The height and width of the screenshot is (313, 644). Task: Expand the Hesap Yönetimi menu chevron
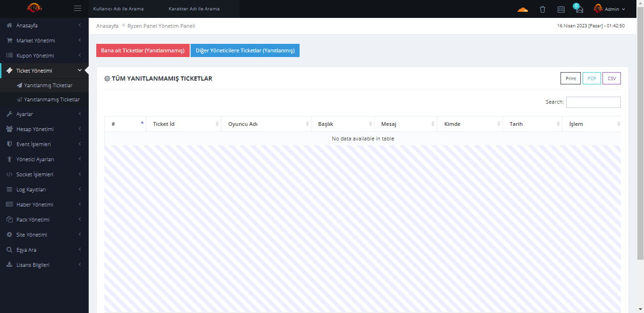[80, 129]
